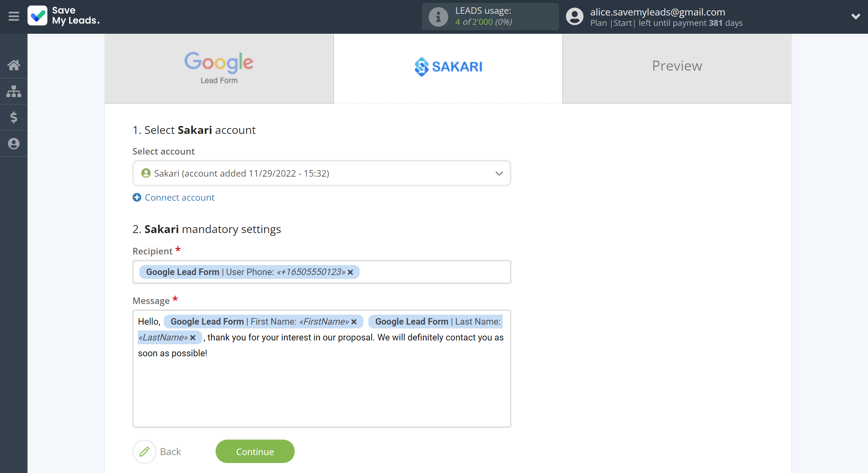The width and height of the screenshot is (868, 473).
Task: Open the billing dollar sidebar icon
Action: [x=14, y=117]
